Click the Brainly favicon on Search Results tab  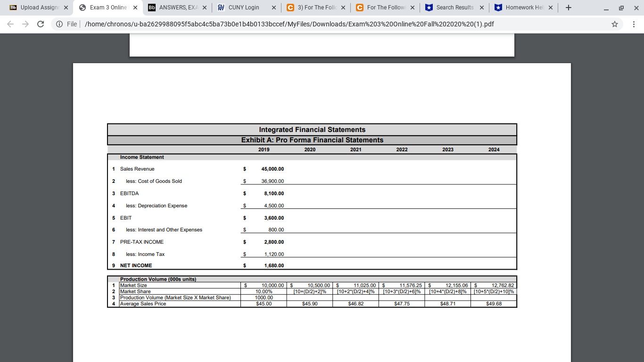[x=428, y=8]
